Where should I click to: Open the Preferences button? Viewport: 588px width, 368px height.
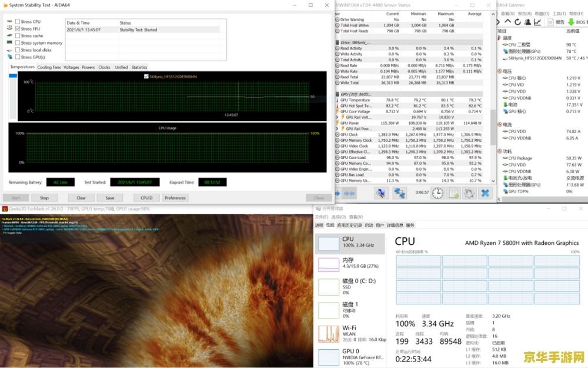click(175, 198)
